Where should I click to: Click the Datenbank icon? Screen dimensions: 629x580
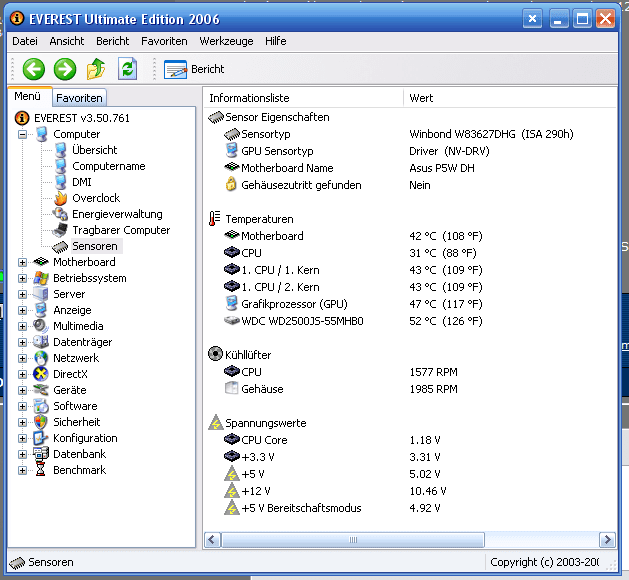(x=41, y=454)
